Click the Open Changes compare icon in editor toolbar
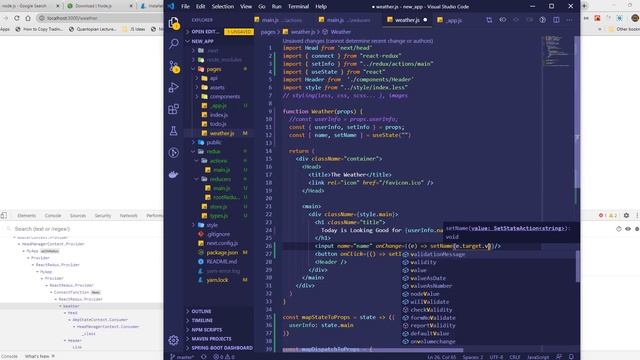 pos(489,20)
